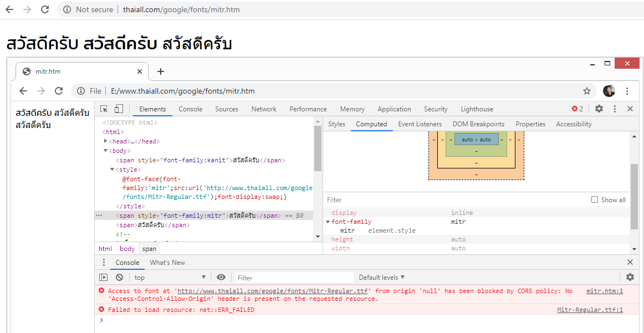The height and width of the screenshot is (333, 644).
Task: Show the console sidebar icon
Action: [x=104, y=278]
